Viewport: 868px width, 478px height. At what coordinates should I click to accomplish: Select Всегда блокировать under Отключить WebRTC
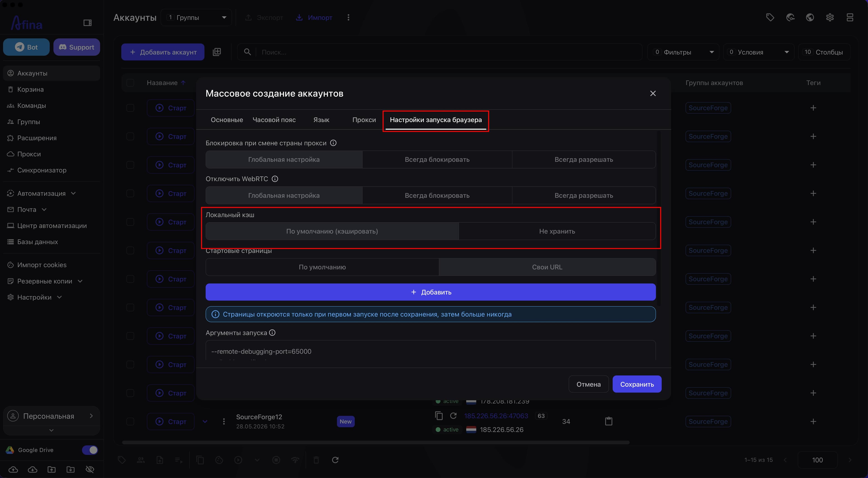click(x=437, y=196)
